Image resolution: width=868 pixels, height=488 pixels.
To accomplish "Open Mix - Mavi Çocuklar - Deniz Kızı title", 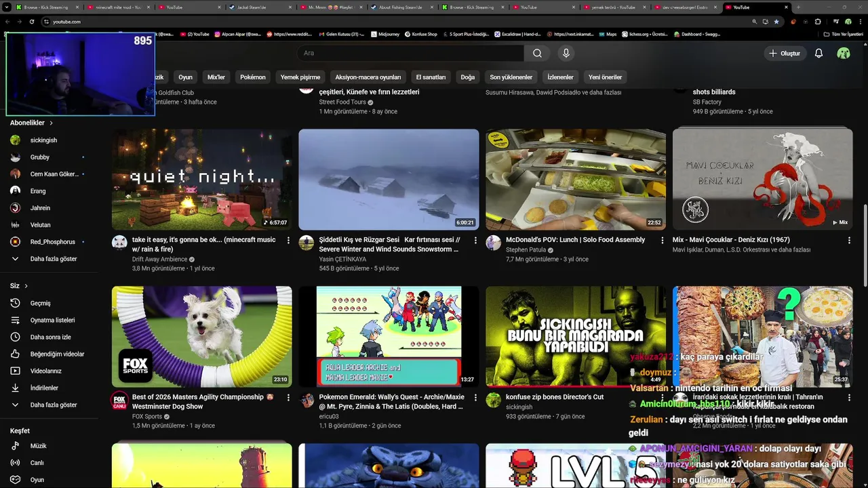I will [x=731, y=239].
